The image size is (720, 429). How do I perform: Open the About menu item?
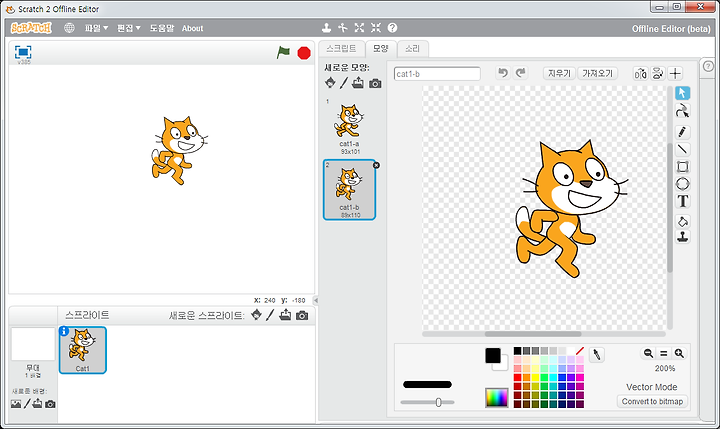(192, 28)
